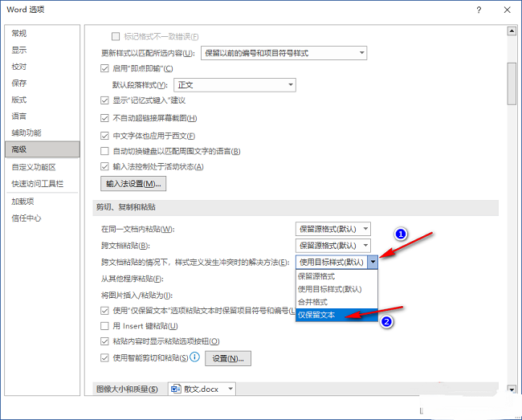Click the 从其他程序粘贴 label
Image resolution: width=522 pixels, height=420 pixels.
tap(133, 279)
